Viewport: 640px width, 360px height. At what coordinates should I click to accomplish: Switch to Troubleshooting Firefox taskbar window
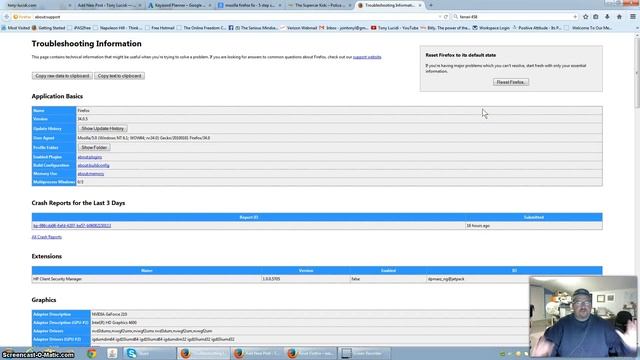coord(202,353)
